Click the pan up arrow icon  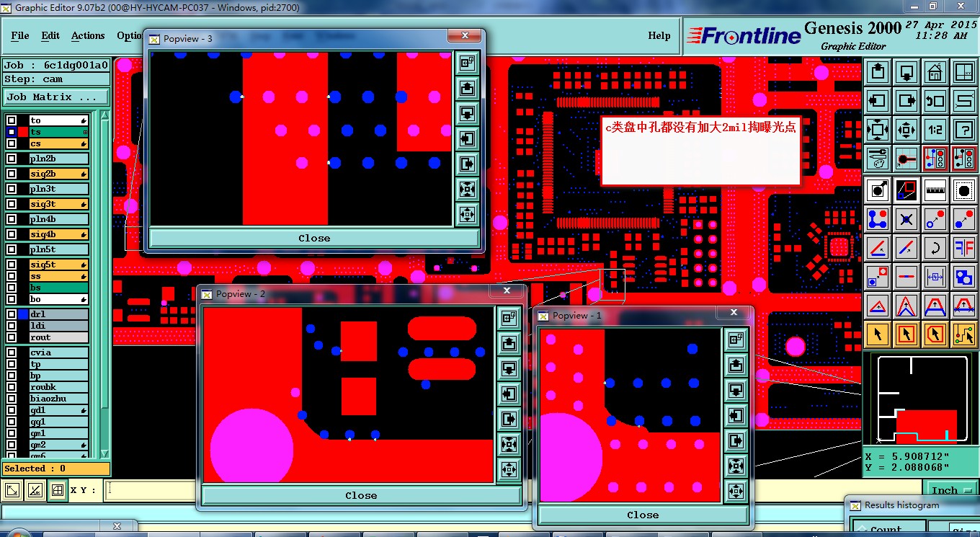(878, 72)
